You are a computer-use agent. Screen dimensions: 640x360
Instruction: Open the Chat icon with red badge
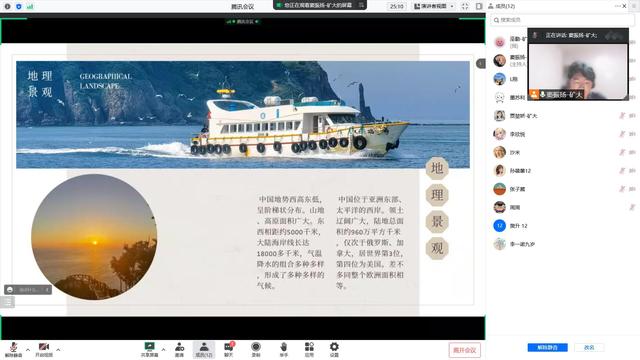click(229, 349)
